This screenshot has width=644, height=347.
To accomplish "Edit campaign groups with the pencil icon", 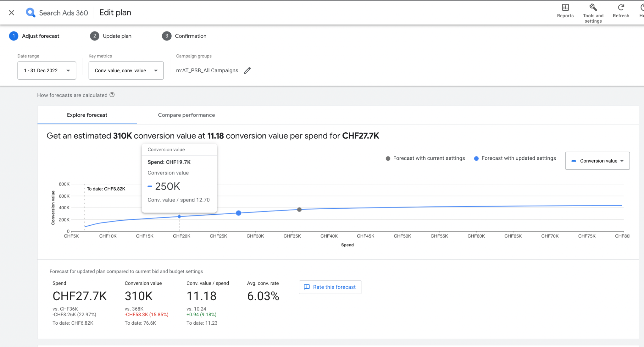I will [247, 70].
